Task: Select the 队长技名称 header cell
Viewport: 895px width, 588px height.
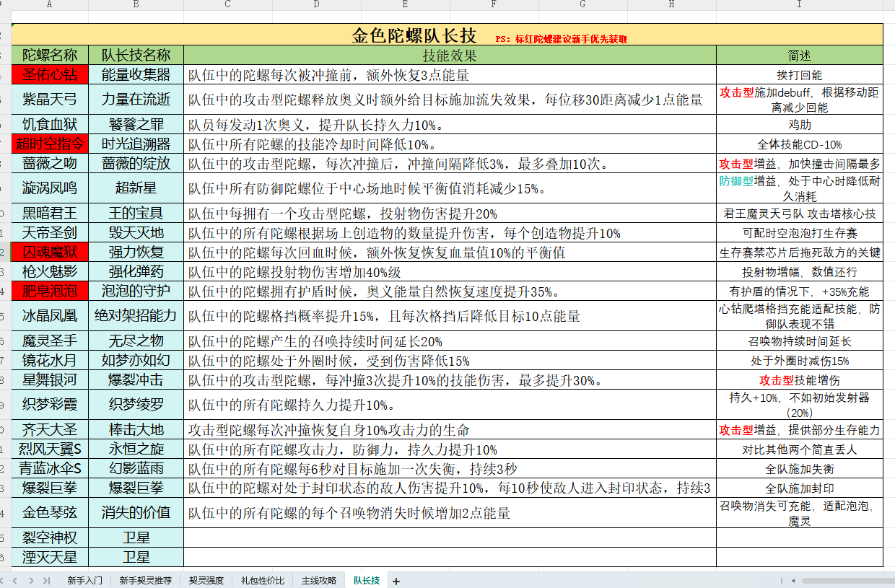Action: click(136, 55)
